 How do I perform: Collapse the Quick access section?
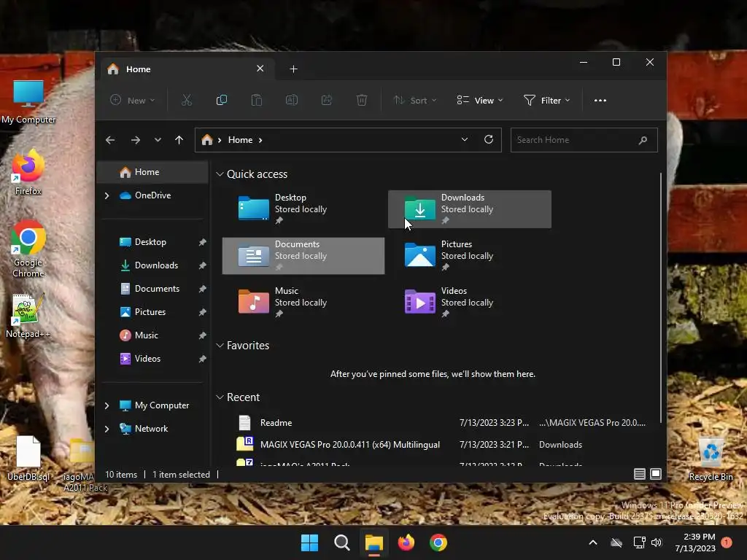[220, 174]
